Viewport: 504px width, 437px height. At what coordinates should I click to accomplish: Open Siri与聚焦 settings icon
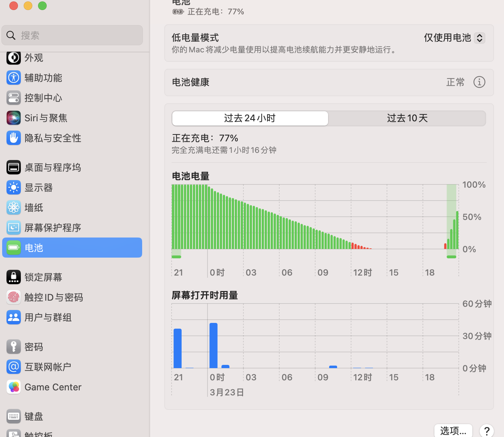coord(14,118)
